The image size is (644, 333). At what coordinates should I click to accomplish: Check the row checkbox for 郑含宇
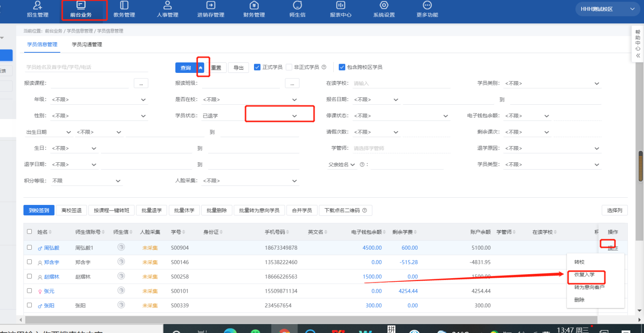[29, 262]
